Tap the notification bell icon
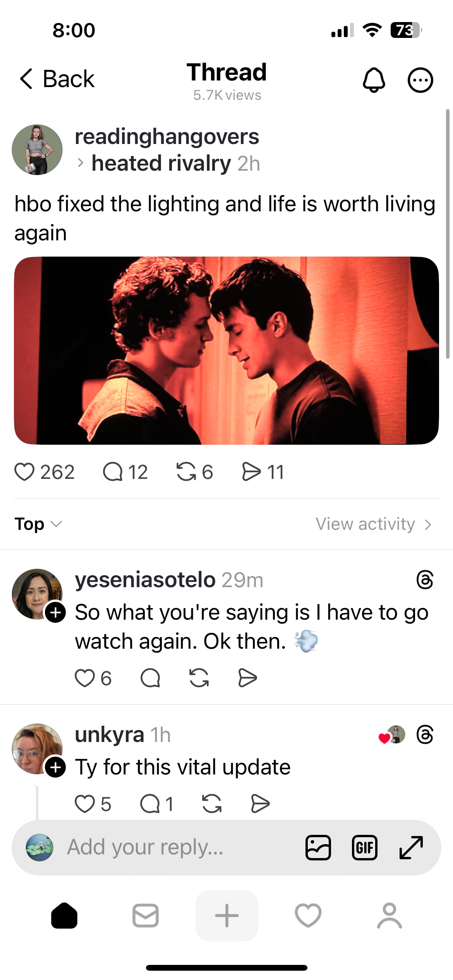This screenshot has width=453, height=980. 374,80
